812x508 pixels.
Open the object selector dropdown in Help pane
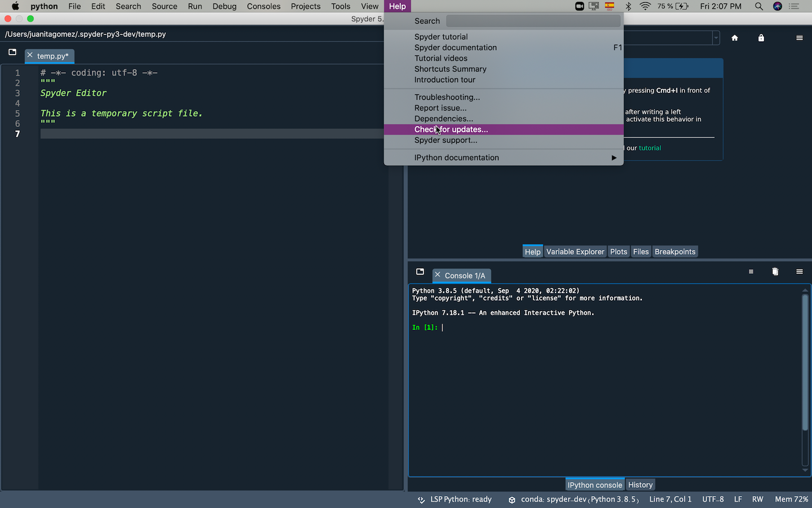715,38
